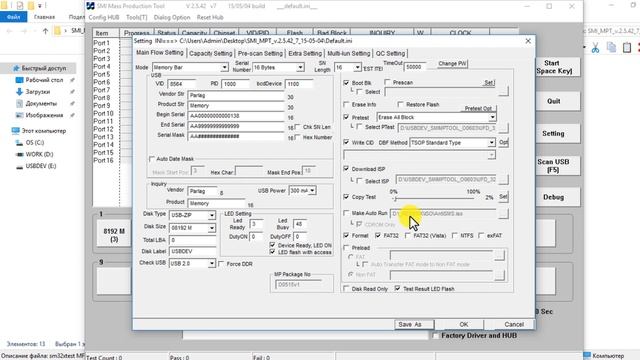This screenshot has width=640, height=360.
Task: Open Serial Number bytes dropdown
Action: [x=300, y=67]
